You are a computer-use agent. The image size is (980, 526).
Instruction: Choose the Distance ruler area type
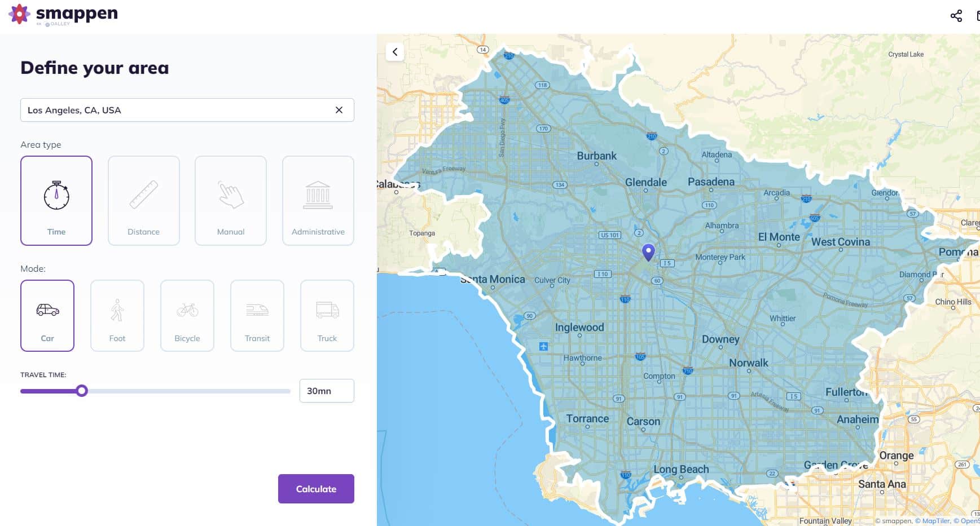click(144, 201)
